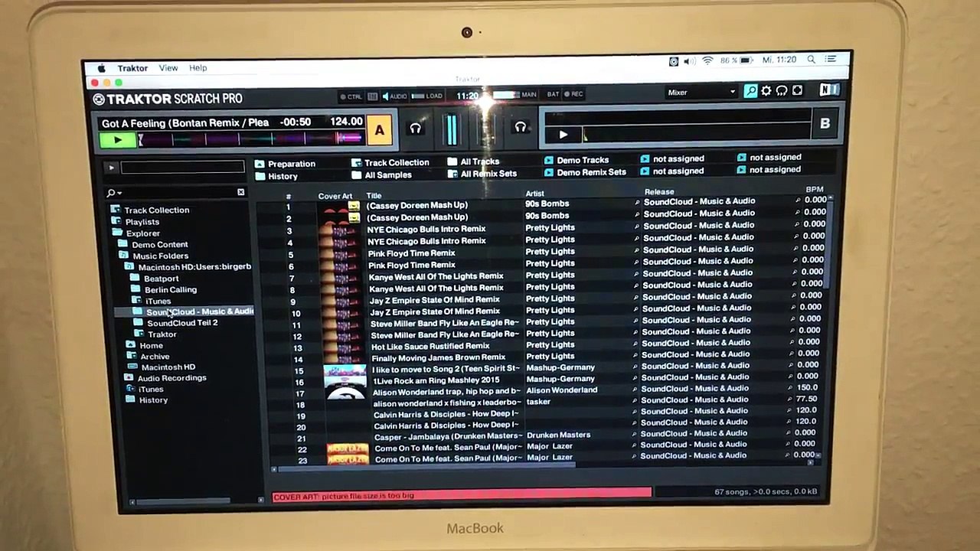The height and width of the screenshot is (551, 980).
Task: Click the BAT battery indicator
Action: point(553,94)
